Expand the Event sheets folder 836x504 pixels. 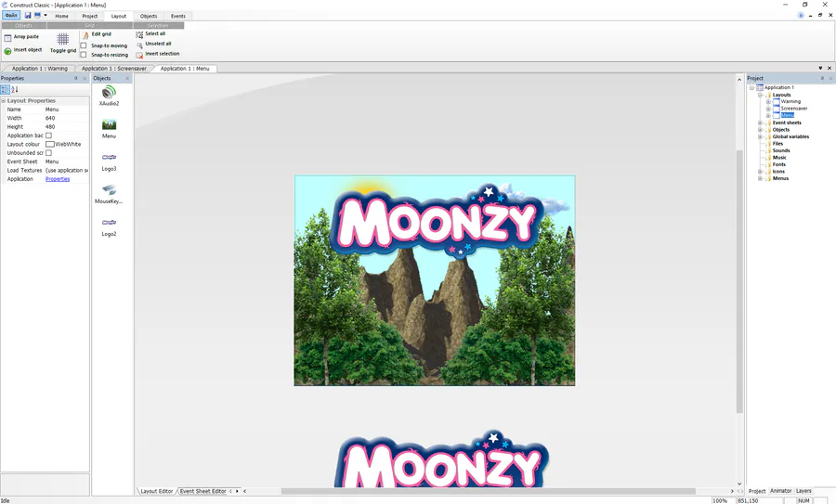pos(760,123)
